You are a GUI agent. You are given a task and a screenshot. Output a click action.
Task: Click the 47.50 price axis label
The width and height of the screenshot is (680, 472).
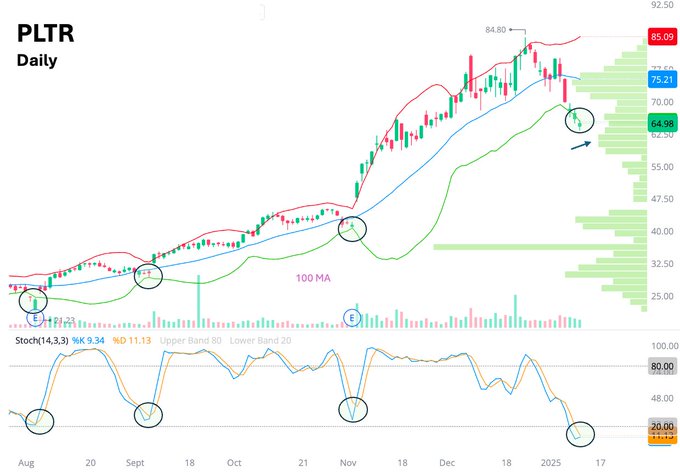(662, 199)
